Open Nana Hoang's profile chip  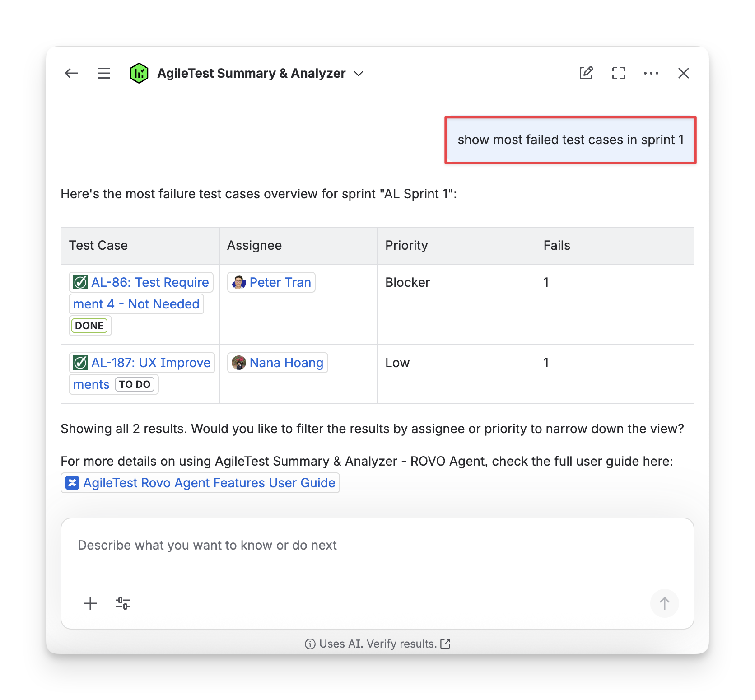(278, 363)
